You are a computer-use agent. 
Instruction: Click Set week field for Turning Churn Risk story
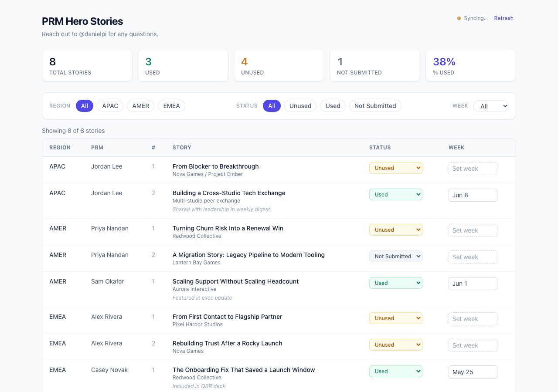coord(473,230)
